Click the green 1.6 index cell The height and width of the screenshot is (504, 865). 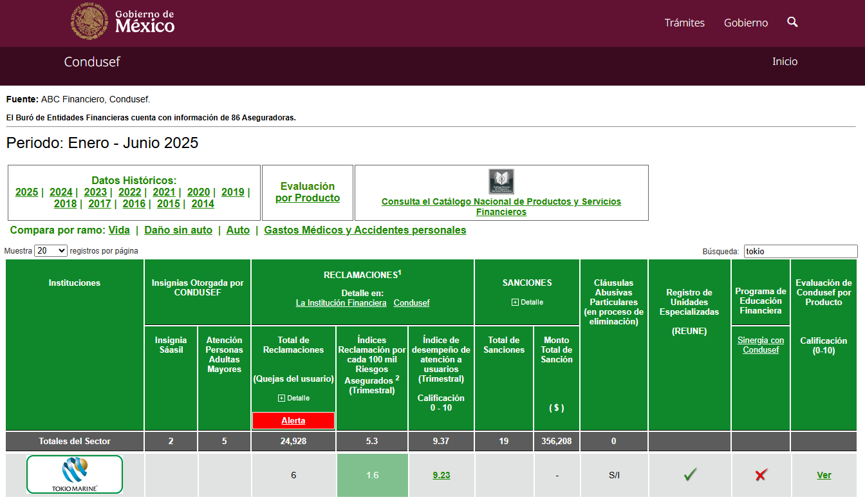[x=372, y=476]
